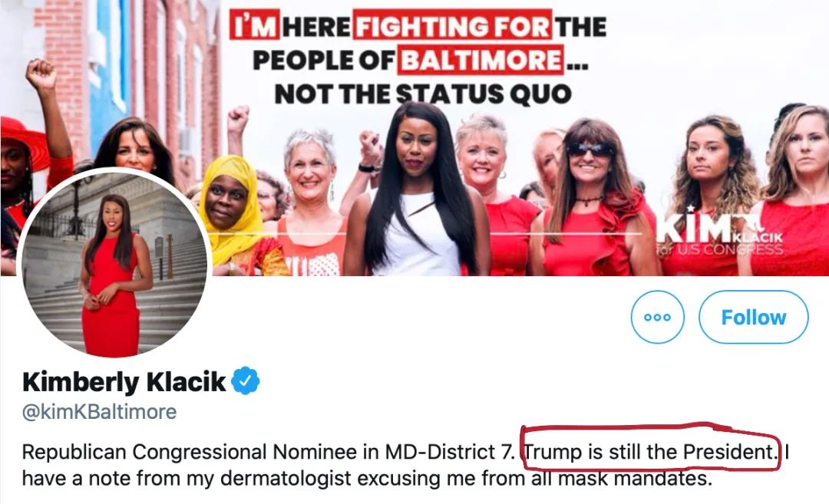The height and width of the screenshot is (504, 829).
Task: Click the 'BALTIMORE' red highlighted word
Action: (480, 60)
